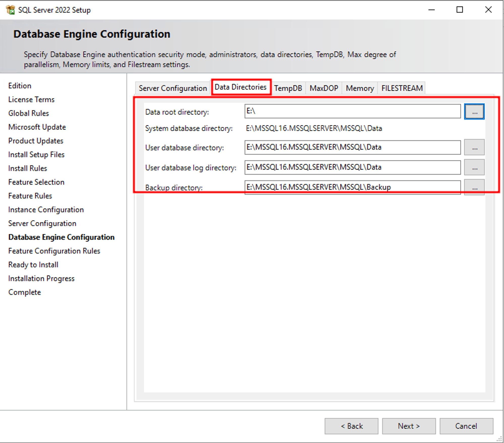Go back with the Back button
Image resolution: width=504 pixels, height=443 pixels.
point(351,426)
